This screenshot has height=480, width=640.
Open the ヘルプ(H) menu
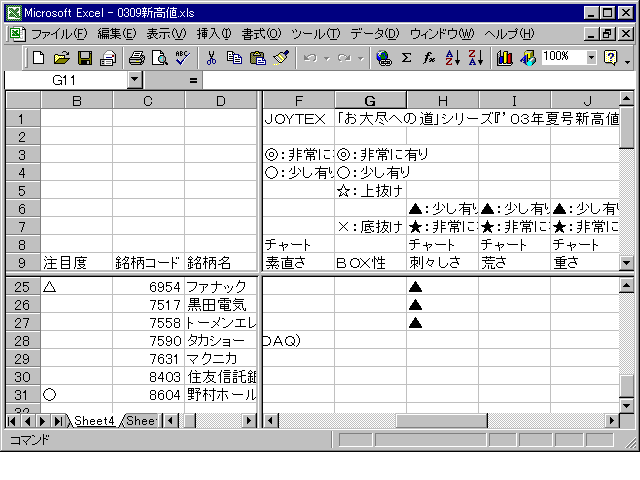(509, 33)
